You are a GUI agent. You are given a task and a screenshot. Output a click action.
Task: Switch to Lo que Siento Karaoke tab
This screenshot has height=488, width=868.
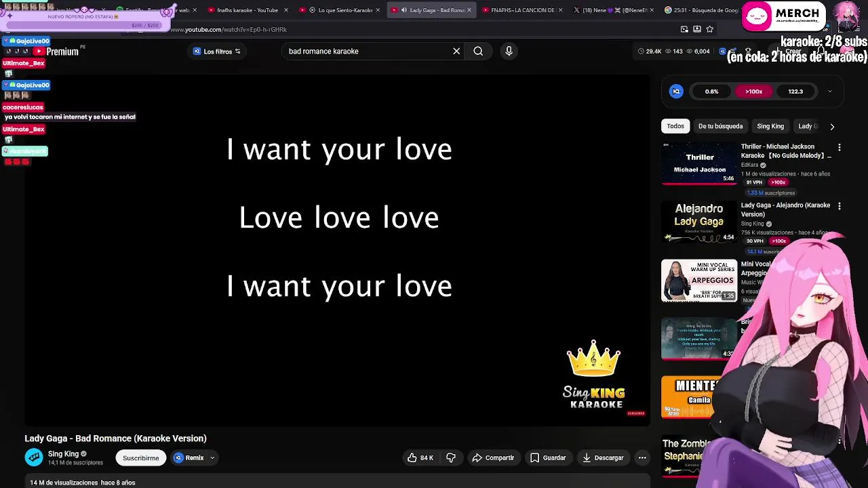(339, 10)
